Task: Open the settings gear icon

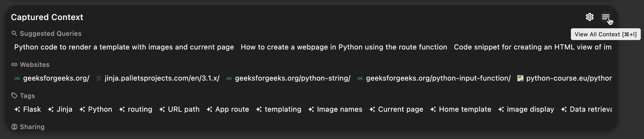Action: pos(590,17)
